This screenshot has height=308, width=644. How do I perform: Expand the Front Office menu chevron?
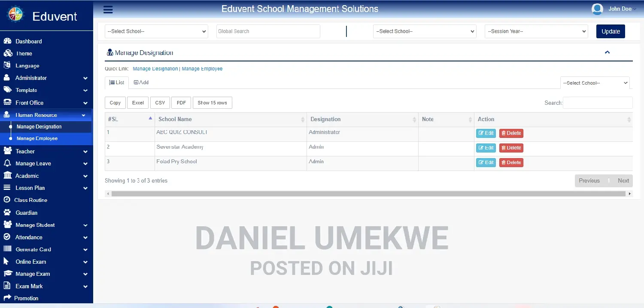[x=85, y=103]
